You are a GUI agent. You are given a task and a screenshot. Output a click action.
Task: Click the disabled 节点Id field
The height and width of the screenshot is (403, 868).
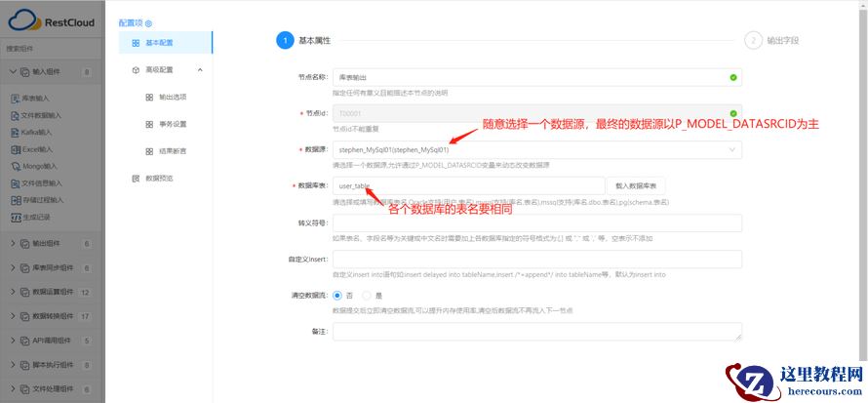click(x=537, y=113)
